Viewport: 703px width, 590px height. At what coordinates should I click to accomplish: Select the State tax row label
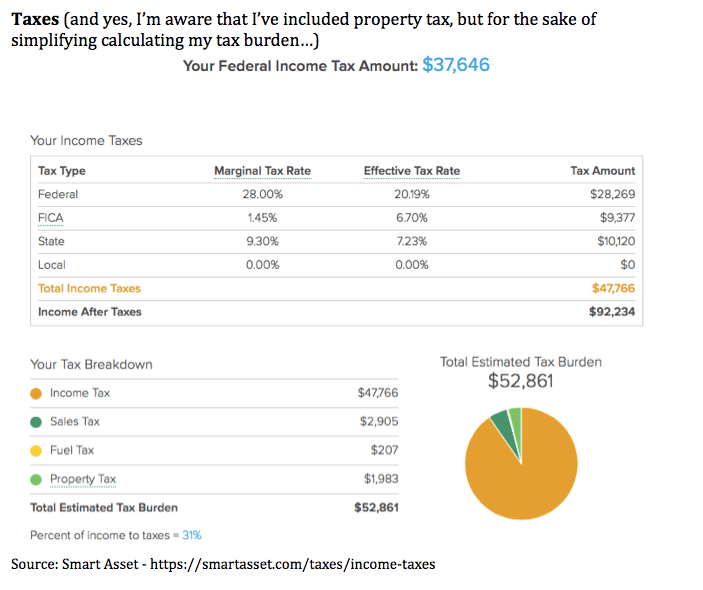(51, 241)
